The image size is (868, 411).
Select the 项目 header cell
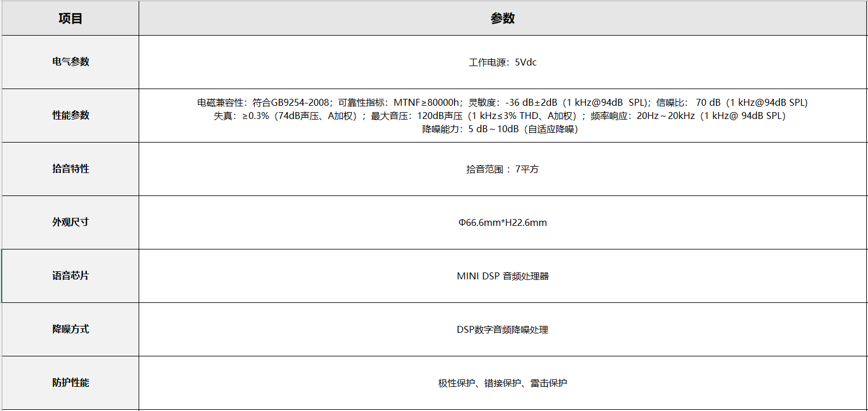(x=70, y=18)
